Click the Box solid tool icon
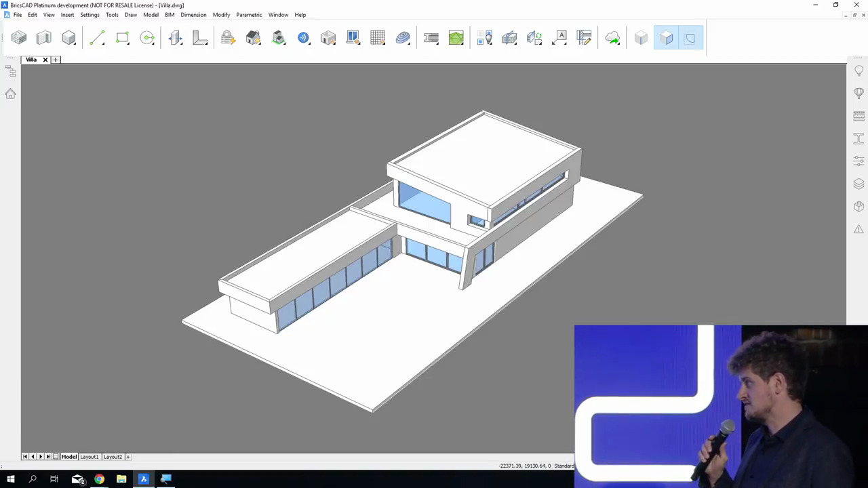 click(x=68, y=38)
